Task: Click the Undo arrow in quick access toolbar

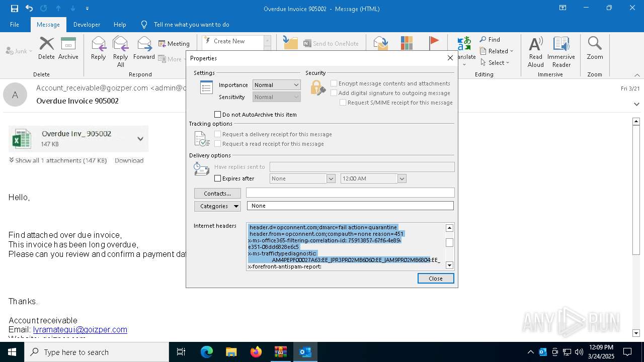Action: coord(29,8)
